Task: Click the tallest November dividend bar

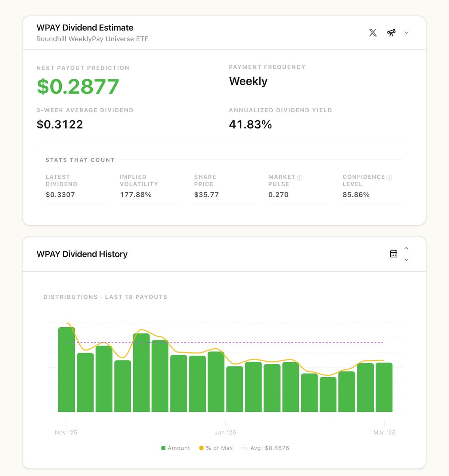Action: 66,369
